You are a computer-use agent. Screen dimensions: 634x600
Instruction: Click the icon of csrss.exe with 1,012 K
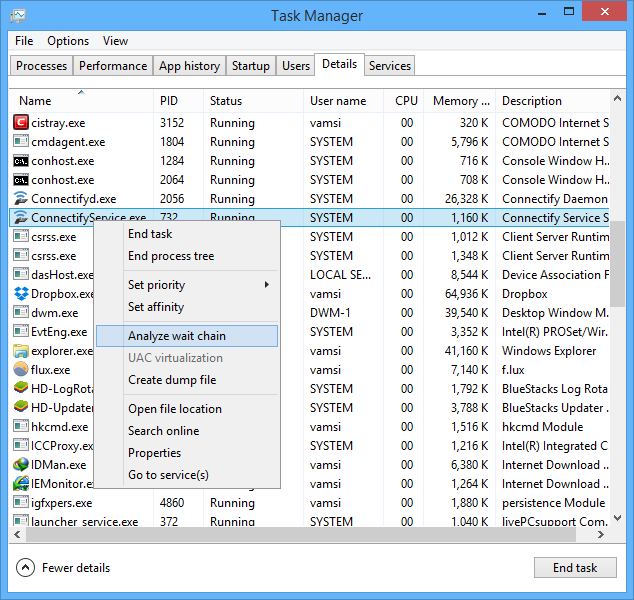pyautogui.click(x=21, y=236)
